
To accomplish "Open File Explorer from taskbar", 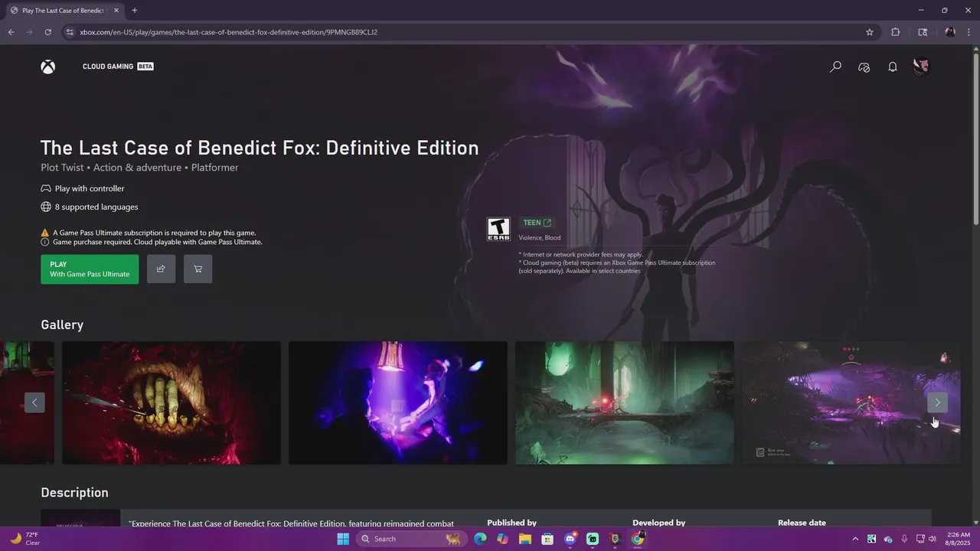I will (525, 539).
